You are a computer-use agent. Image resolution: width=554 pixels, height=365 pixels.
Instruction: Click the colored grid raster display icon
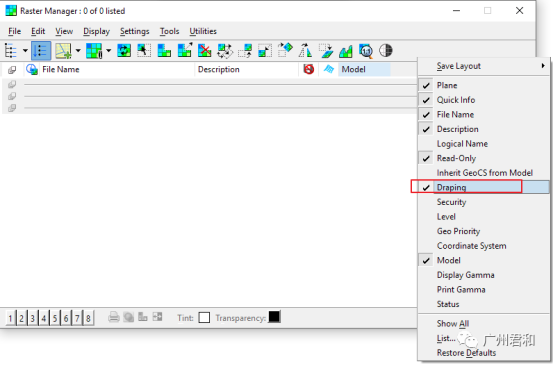point(94,51)
